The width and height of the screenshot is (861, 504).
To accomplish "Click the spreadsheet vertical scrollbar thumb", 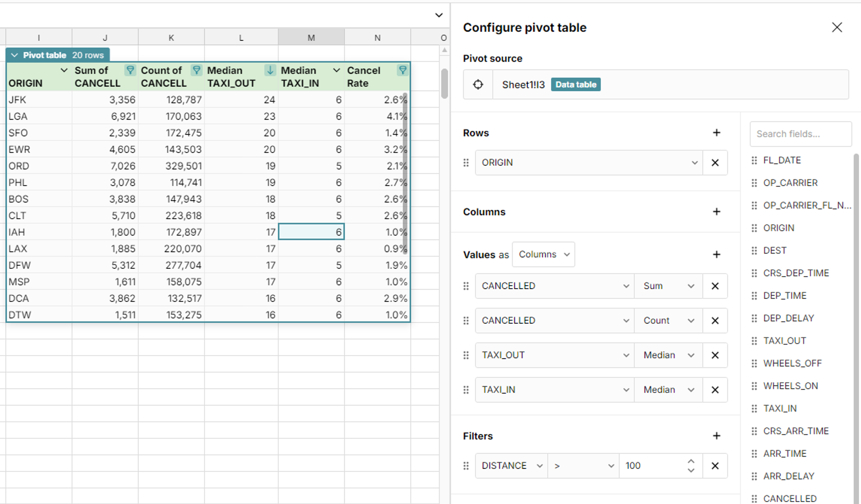I will (x=444, y=84).
